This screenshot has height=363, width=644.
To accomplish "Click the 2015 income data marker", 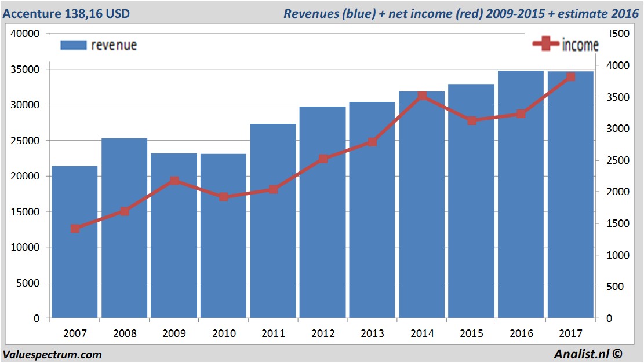I will tap(471, 120).
